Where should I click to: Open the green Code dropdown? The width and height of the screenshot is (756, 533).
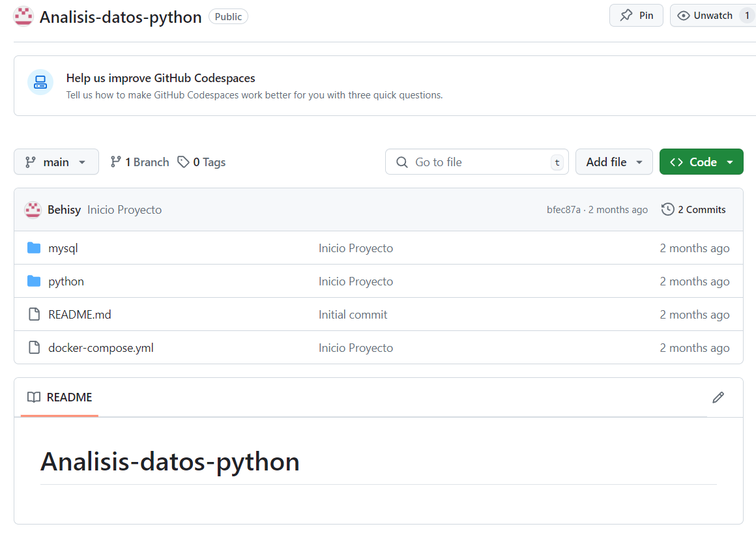coord(701,162)
